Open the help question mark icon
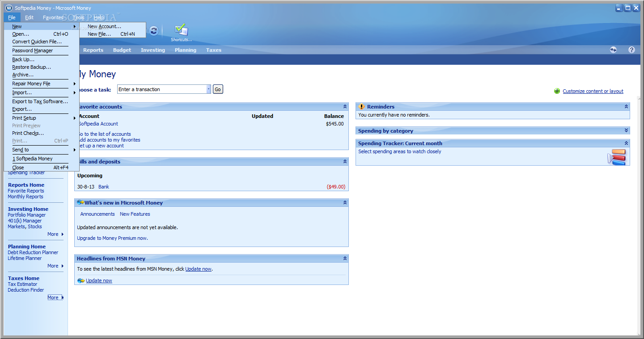The image size is (644, 339). click(631, 50)
